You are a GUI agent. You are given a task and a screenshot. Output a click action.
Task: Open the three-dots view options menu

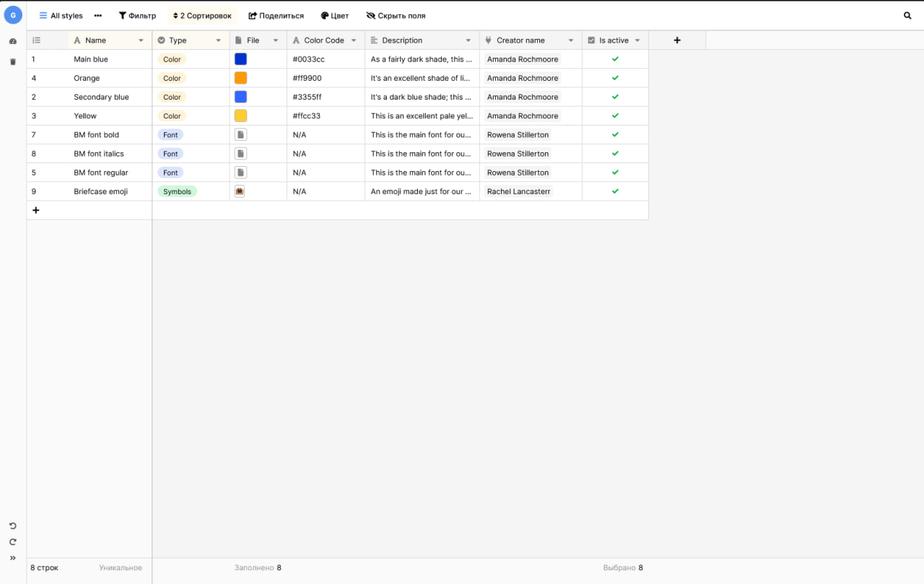(98, 15)
